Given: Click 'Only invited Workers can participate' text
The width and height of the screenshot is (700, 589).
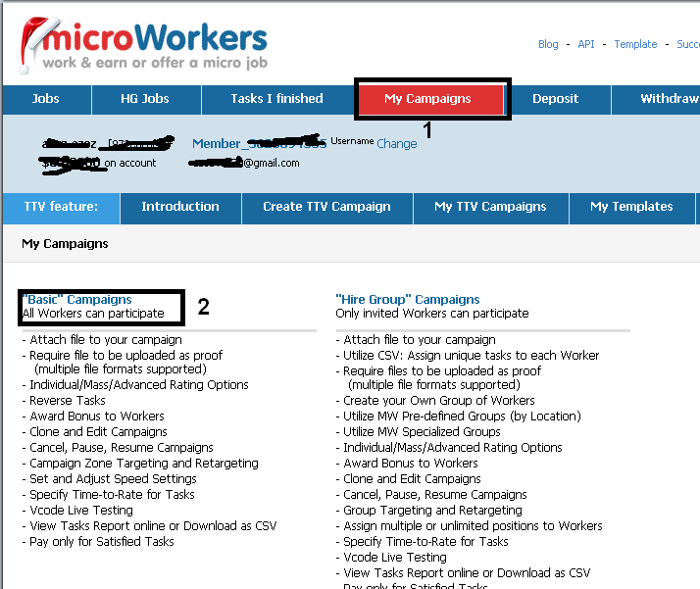Looking at the screenshot, I should pos(432,314).
